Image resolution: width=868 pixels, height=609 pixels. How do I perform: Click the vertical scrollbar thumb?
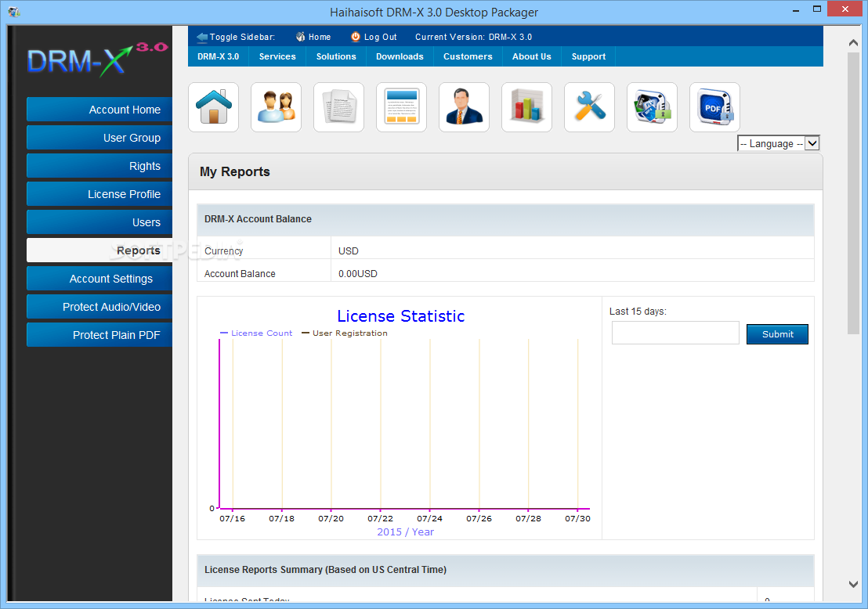click(x=853, y=193)
